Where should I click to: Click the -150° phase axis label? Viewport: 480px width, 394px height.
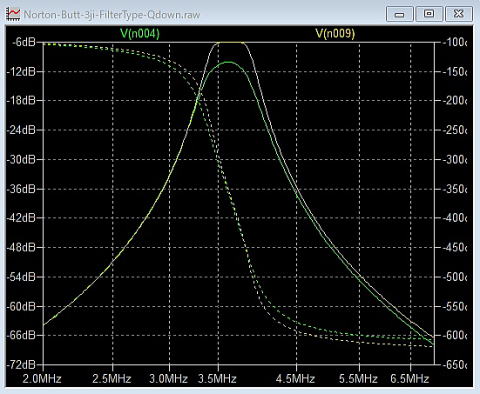pos(455,71)
